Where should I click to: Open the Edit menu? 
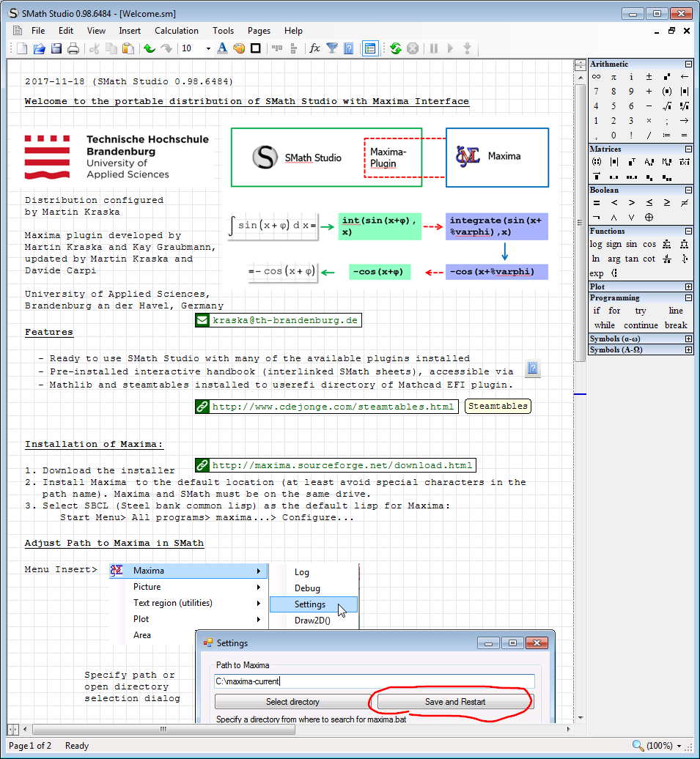(66, 31)
